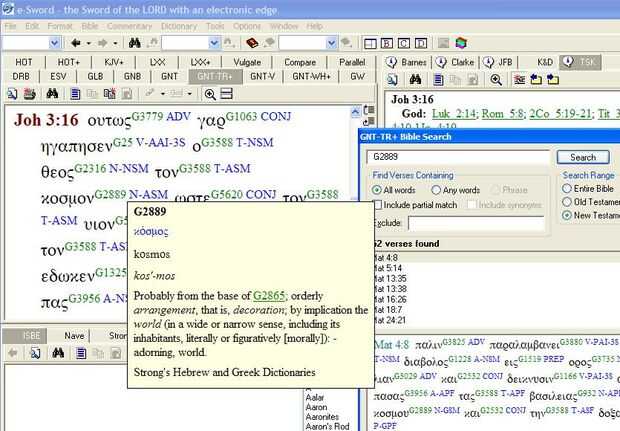Select Mat 16:26 in search results list
The width and height of the screenshot is (620, 431).
pos(390,299)
